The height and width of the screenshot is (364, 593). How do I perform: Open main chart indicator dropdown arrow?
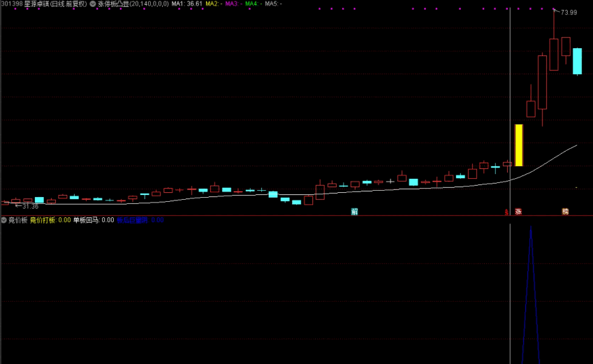[93, 3]
